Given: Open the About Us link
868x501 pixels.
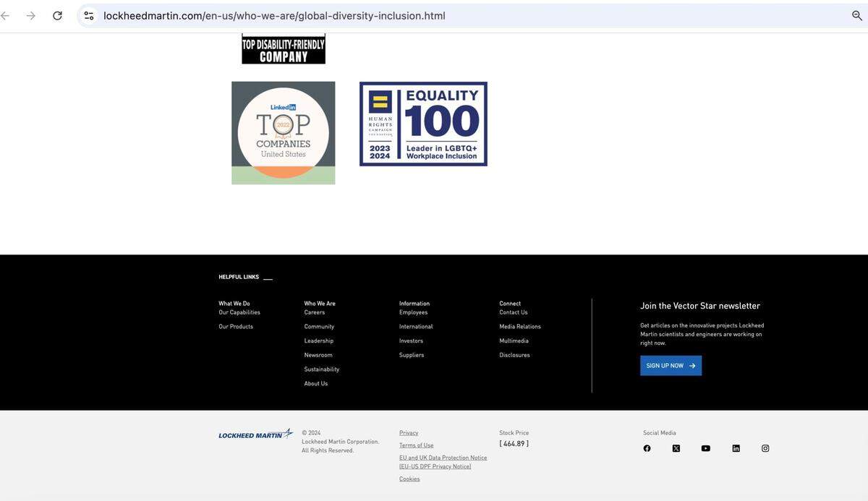Looking at the screenshot, I should [x=316, y=384].
